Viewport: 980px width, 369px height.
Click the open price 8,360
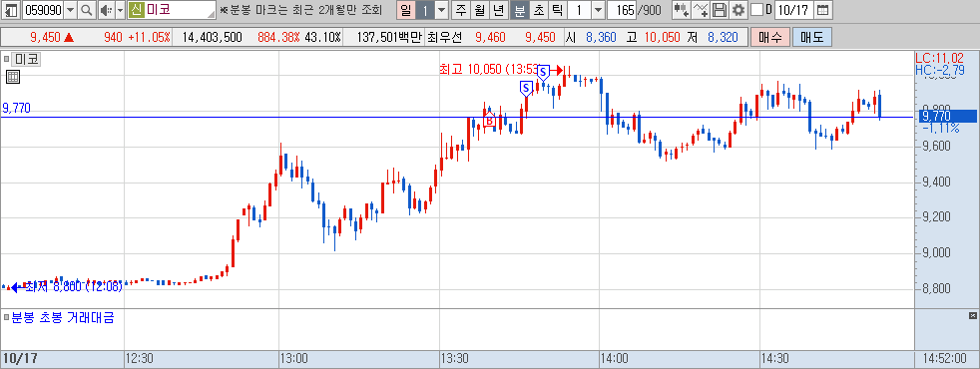pyautogui.click(x=601, y=38)
